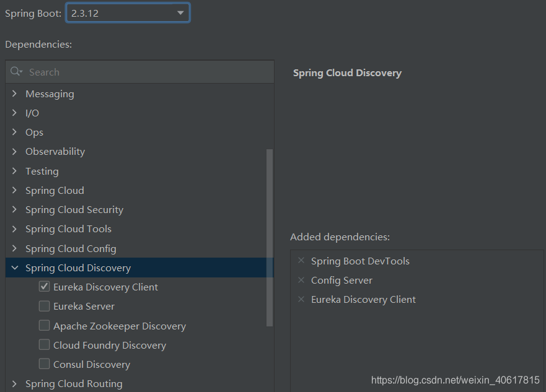Image resolution: width=546 pixels, height=392 pixels.
Task: Expand the Spring Cloud Security category
Action: point(14,209)
